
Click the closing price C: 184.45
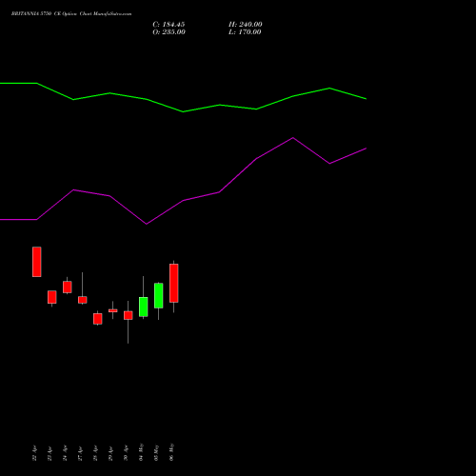point(169,25)
